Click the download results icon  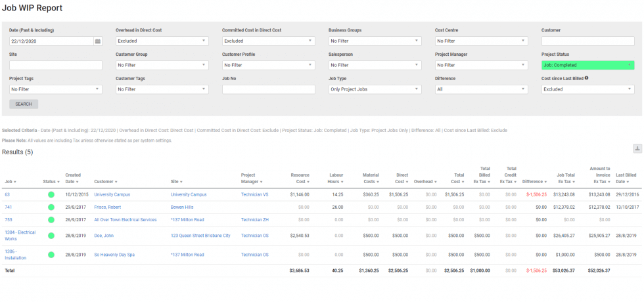pos(637,149)
